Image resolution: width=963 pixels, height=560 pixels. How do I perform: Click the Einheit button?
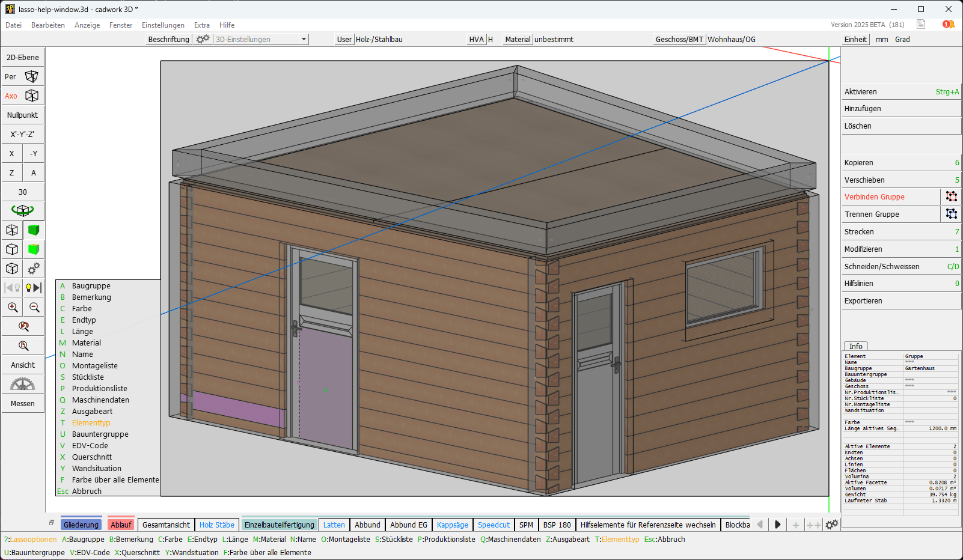click(855, 39)
